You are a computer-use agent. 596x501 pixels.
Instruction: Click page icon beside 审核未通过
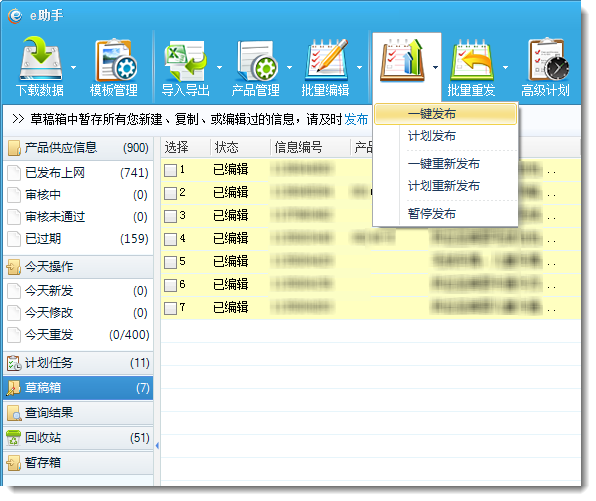[14, 217]
